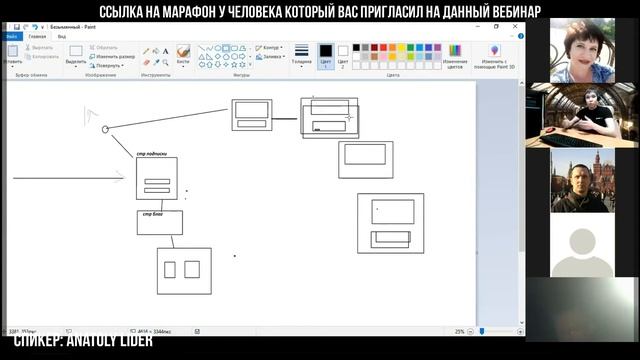This screenshot has height=360, width=640.
Task: Pick the red color swatch in palette
Action: coord(383,48)
